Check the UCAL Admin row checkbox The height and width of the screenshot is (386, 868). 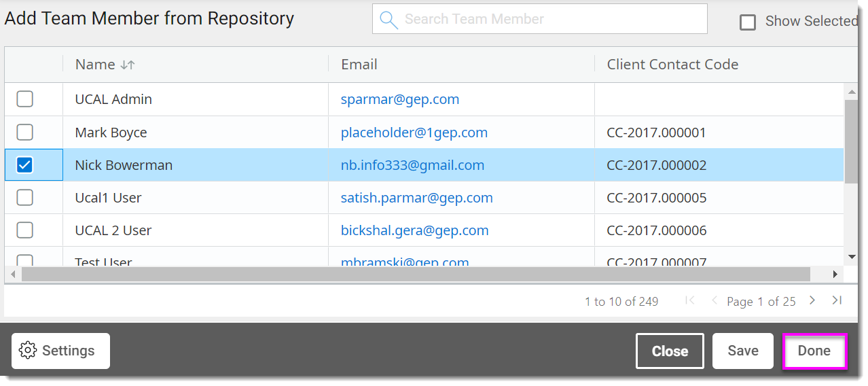pyautogui.click(x=24, y=99)
